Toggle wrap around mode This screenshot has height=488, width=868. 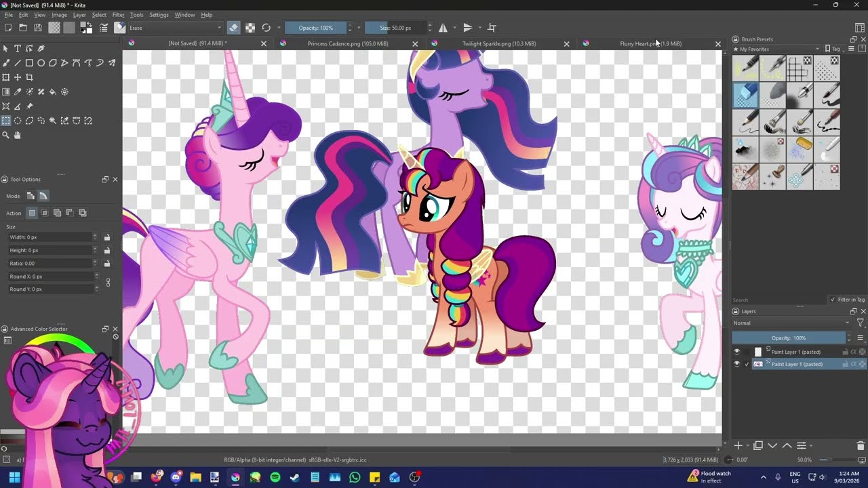[492, 28]
